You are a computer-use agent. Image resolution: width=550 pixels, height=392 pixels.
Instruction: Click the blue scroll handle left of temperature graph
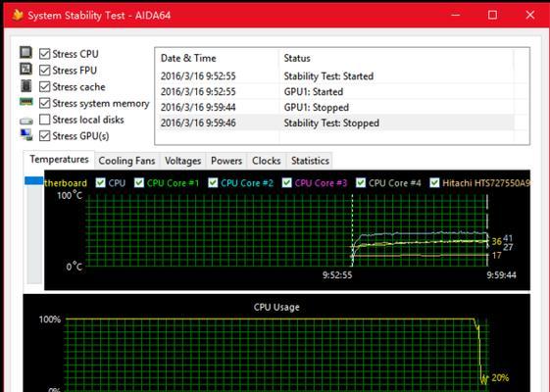click(34, 180)
